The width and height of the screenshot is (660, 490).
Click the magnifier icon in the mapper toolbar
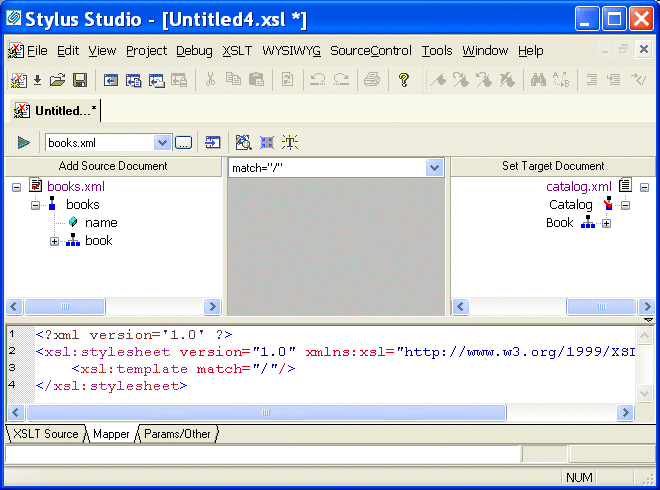coord(242,143)
